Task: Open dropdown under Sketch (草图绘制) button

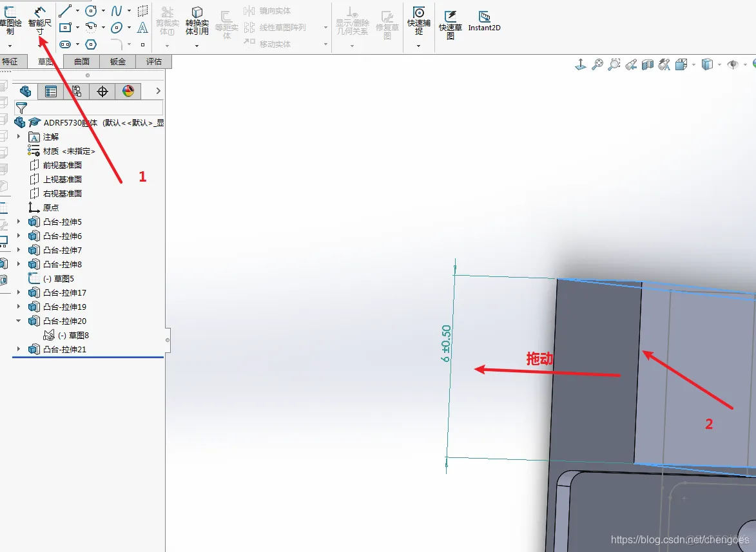Action: pos(10,46)
